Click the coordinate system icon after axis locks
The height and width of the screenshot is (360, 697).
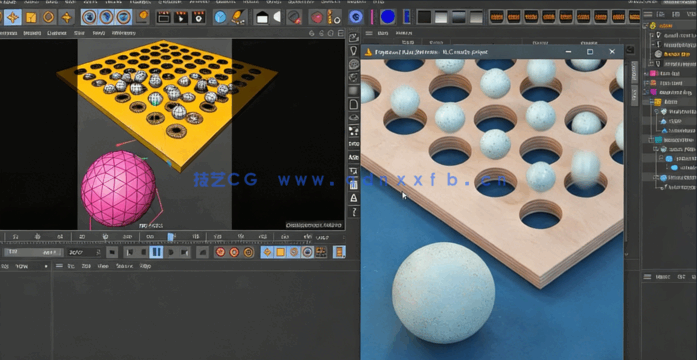[143, 17]
